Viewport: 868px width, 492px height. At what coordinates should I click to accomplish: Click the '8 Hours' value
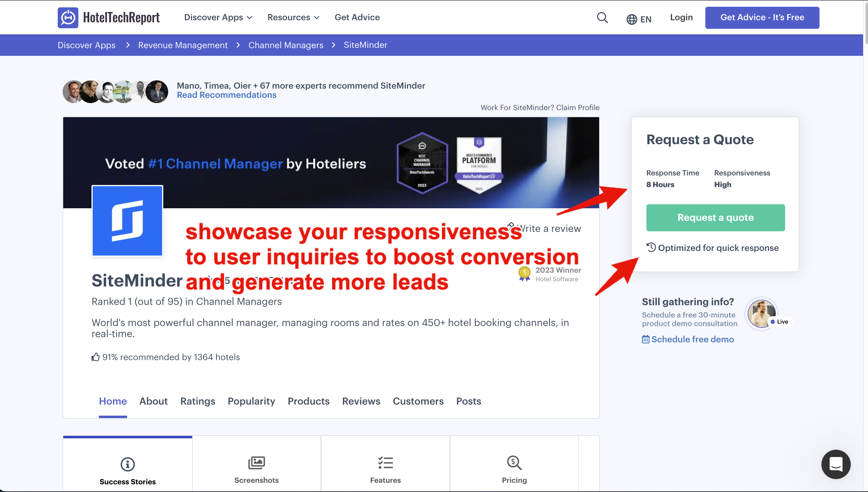(x=660, y=185)
